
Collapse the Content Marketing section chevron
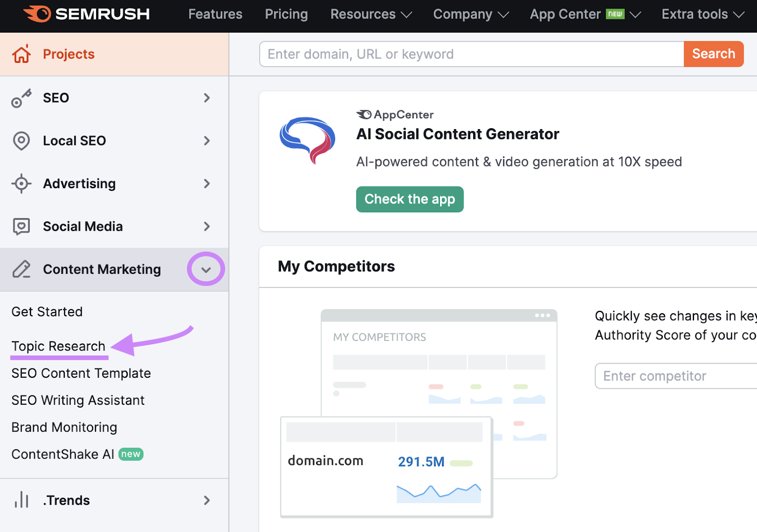click(x=206, y=270)
